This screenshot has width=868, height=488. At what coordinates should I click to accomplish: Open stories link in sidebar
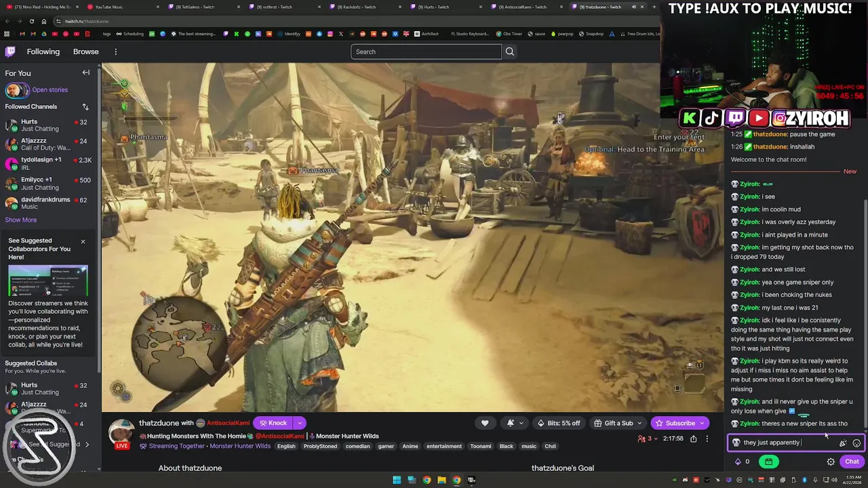point(50,89)
